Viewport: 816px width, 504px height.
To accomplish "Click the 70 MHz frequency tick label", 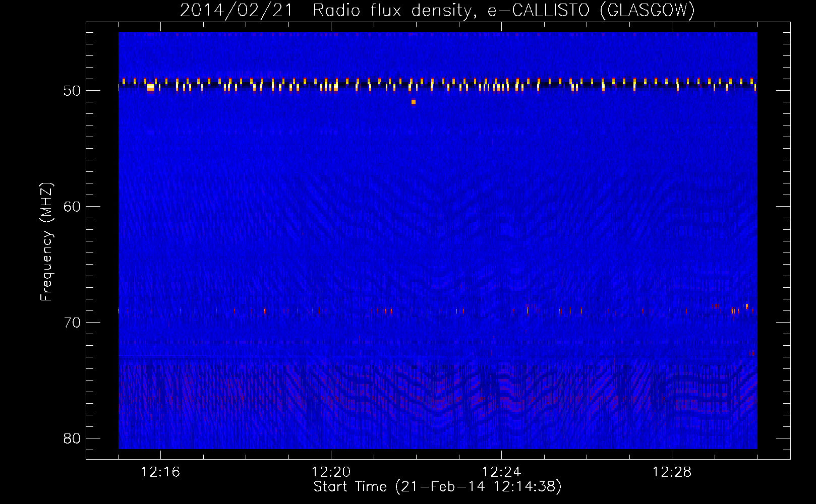I will pyautogui.click(x=73, y=323).
